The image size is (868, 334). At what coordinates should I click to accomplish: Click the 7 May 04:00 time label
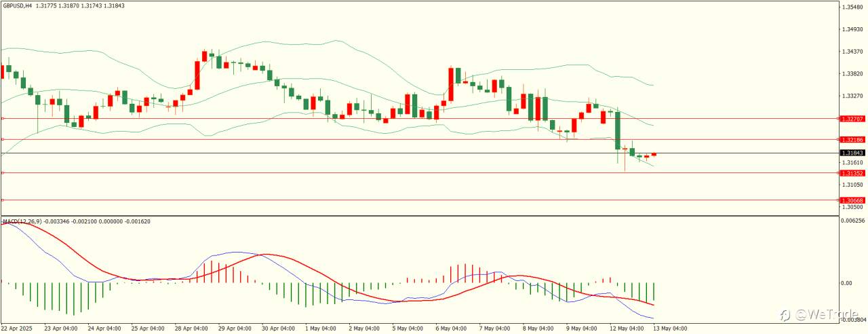494,328
